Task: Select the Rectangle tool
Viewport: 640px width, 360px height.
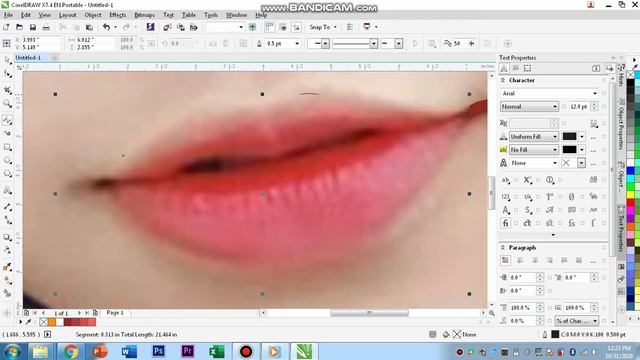Action: pyautogui.click(x=7, y=147)
